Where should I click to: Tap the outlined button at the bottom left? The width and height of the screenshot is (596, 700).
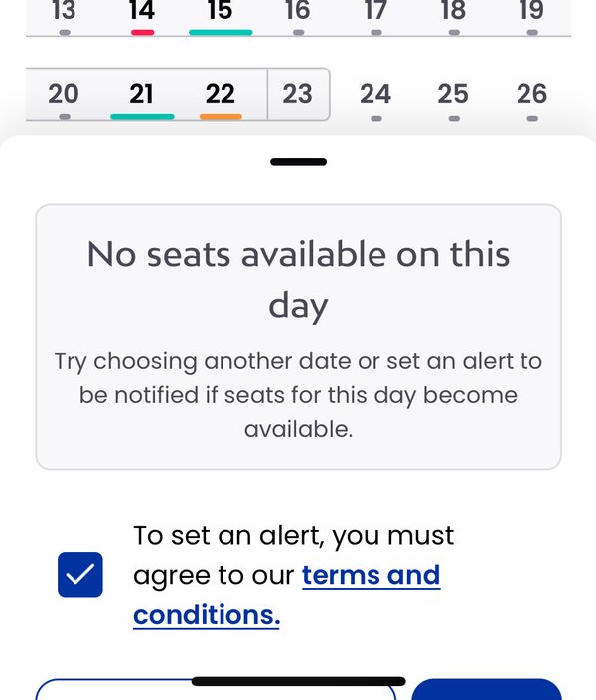(x=216, y=689)
